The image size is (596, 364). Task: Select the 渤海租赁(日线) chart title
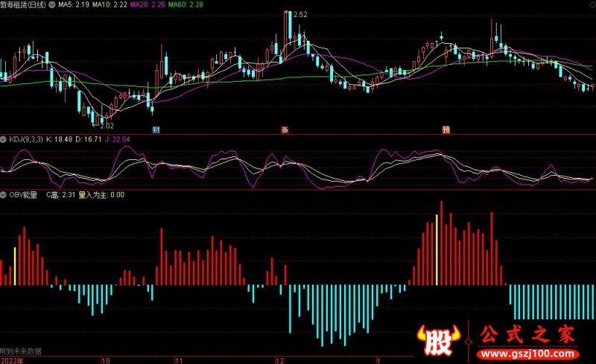tap(23, 4)
